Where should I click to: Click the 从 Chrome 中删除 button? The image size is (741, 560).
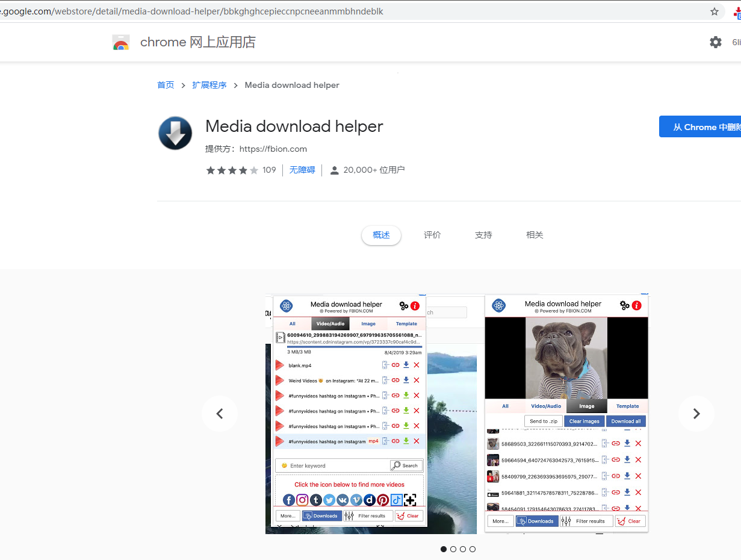coord(700,127)
